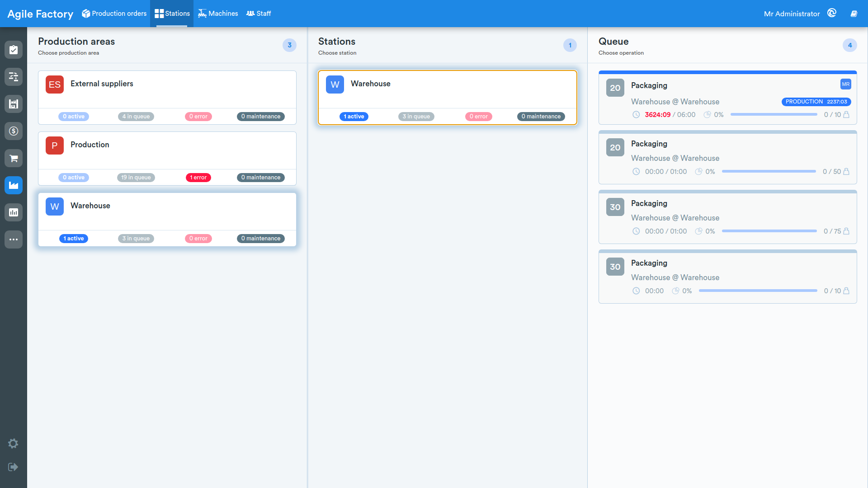Open the Machines tab
Image resolution: width=868 pixels, height=488 pixels.
(x=218, y=14)
